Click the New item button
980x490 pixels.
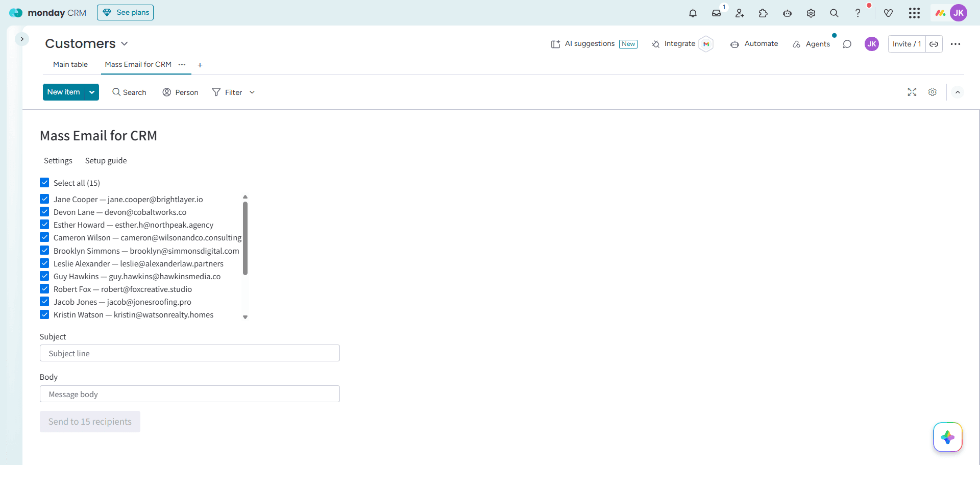[x=64, y=92]
